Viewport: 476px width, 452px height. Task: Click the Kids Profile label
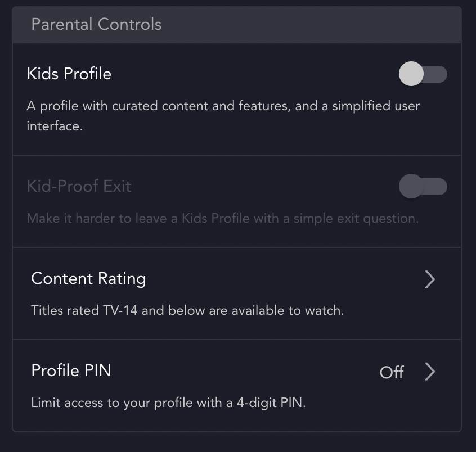tap(69, 74)
